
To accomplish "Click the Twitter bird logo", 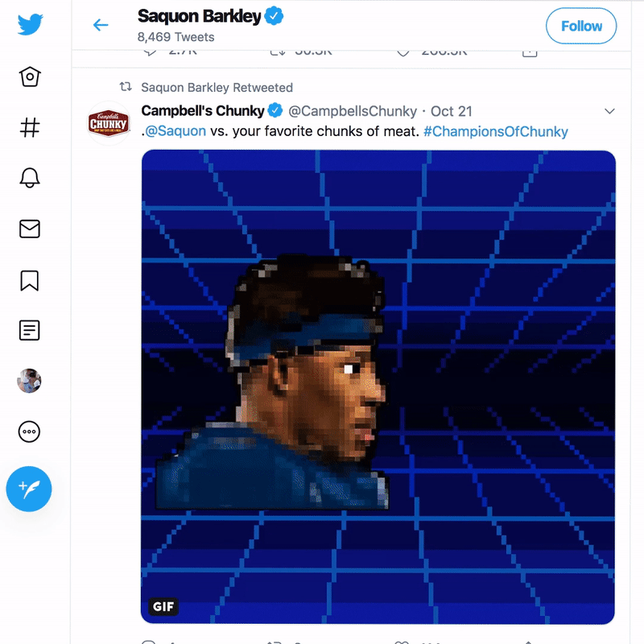I will coord(30,24).
